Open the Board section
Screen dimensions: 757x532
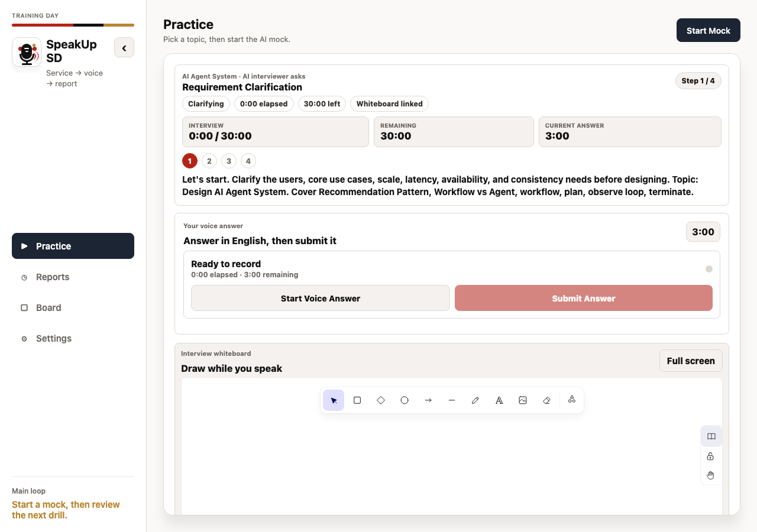click(x=73, y=307)
